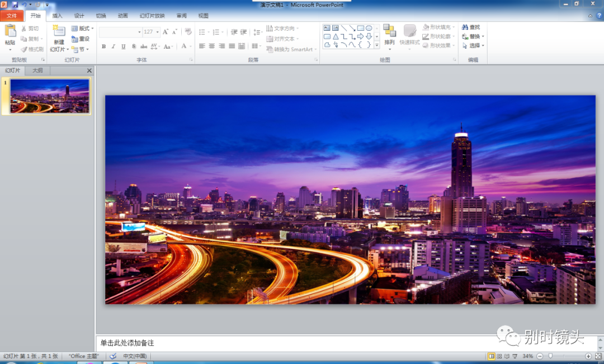Click the Find (查找) binoculars button
The image size is (604, 364).
coord(471,27)
